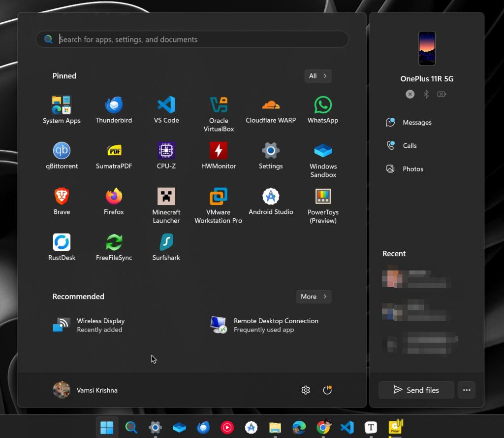504x438 pixels.
Task: Click the OnePlus 11R 5G phone thumbnail
Action: [x=427, y=48]
